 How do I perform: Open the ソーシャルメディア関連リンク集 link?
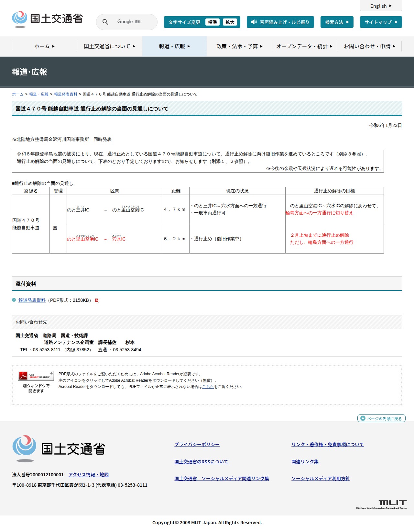(x=222, y=479)
